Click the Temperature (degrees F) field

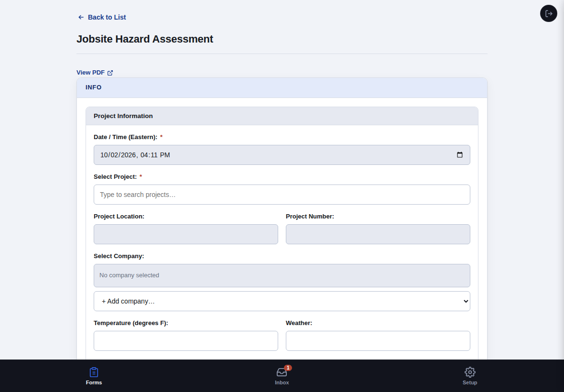click(x=185, y=340)
